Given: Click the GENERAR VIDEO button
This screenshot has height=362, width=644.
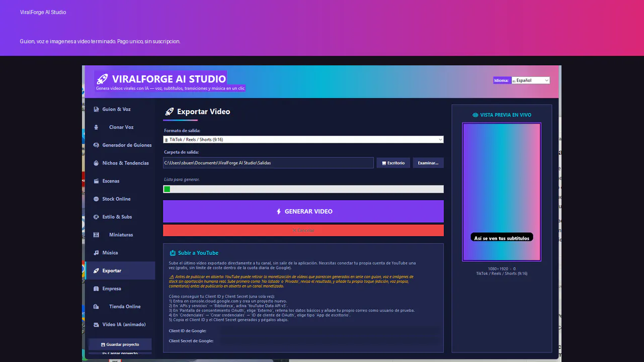Looking at the screenshot, I should click(303, 211).
